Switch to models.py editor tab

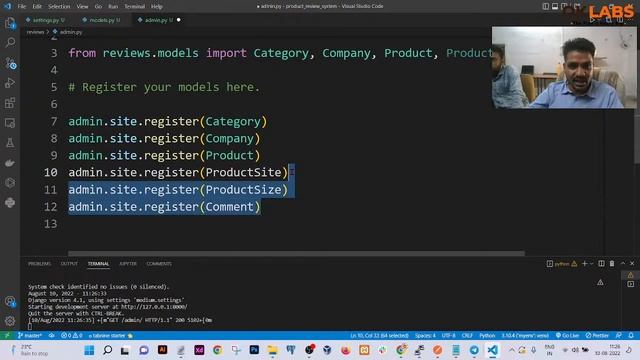tap(104, 20)
